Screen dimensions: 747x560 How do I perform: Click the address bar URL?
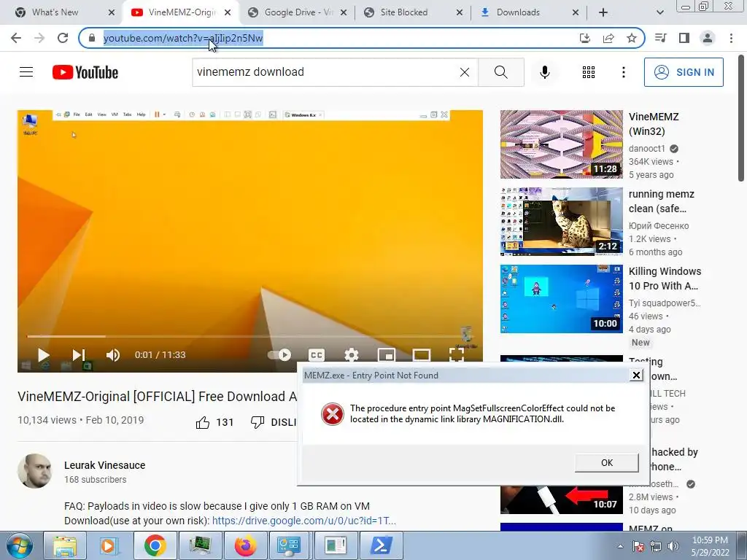[x=183, y=38]
